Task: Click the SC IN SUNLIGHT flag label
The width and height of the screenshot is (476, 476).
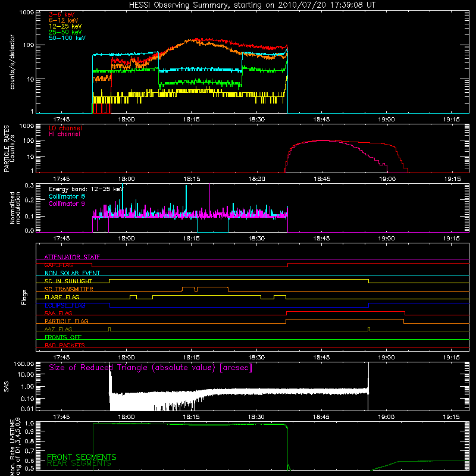Action: 68,281
